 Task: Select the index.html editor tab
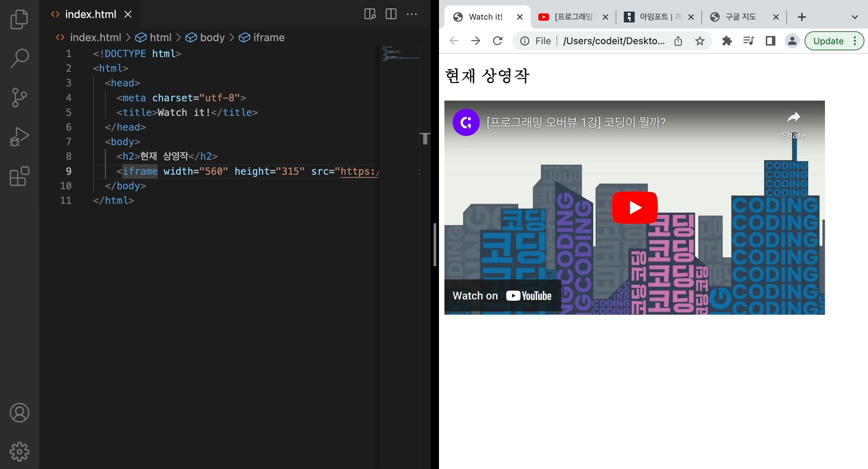[91, 15]
